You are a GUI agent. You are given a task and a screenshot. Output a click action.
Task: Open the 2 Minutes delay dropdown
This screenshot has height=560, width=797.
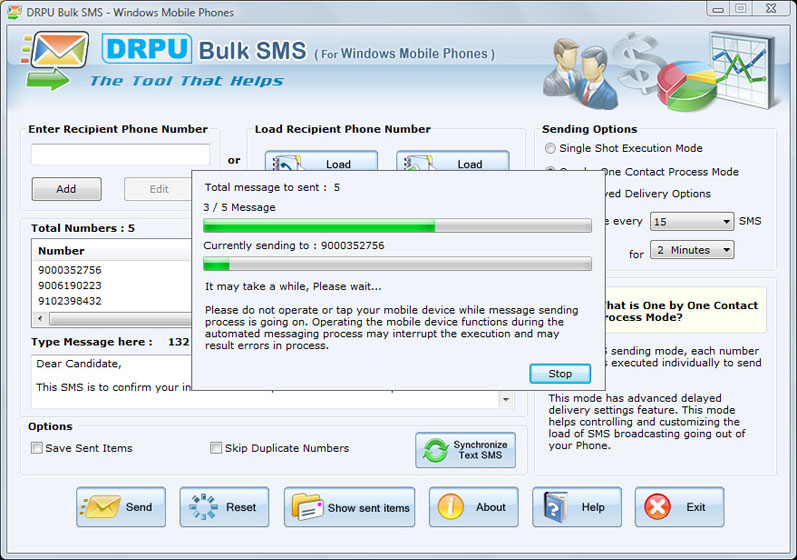(x=692, y=250)
